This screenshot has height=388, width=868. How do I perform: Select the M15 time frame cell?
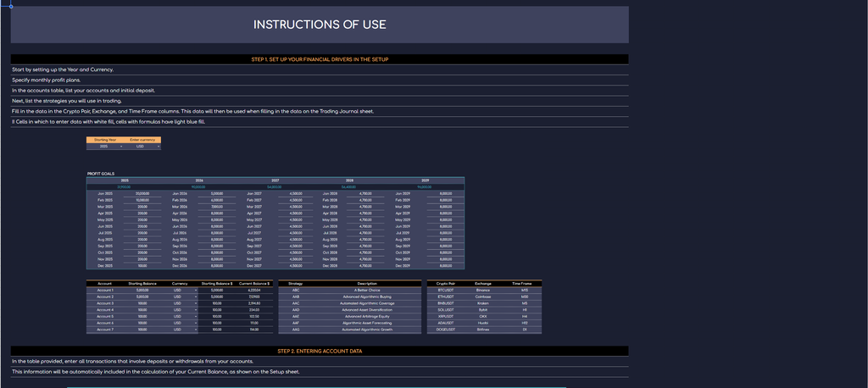tap(524, 290)
